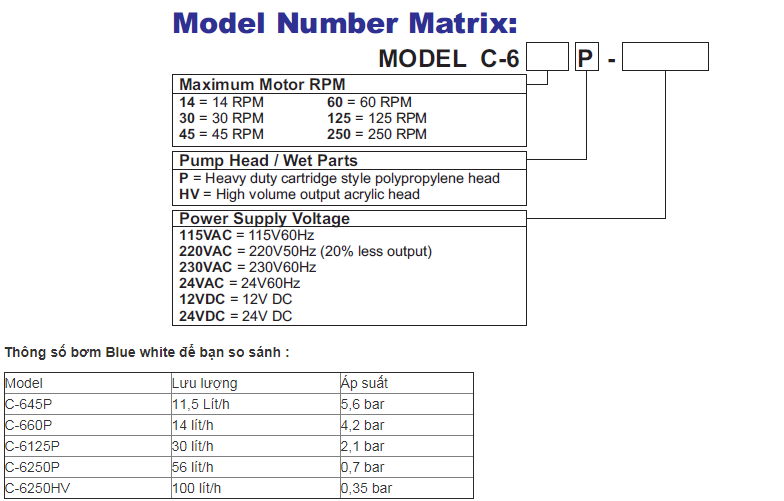Click the '45 = 45 RPM' entry
Screen dimensions: 784x501
[x=222, y=134]
